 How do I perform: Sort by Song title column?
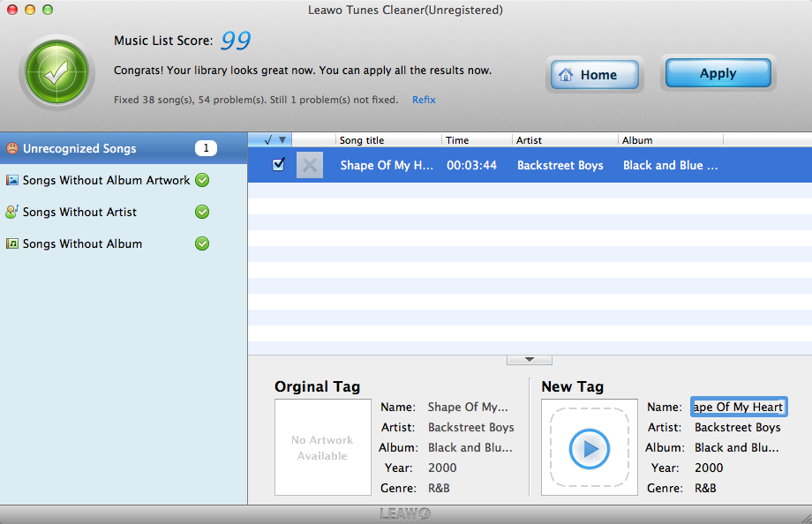coord(388,139)
